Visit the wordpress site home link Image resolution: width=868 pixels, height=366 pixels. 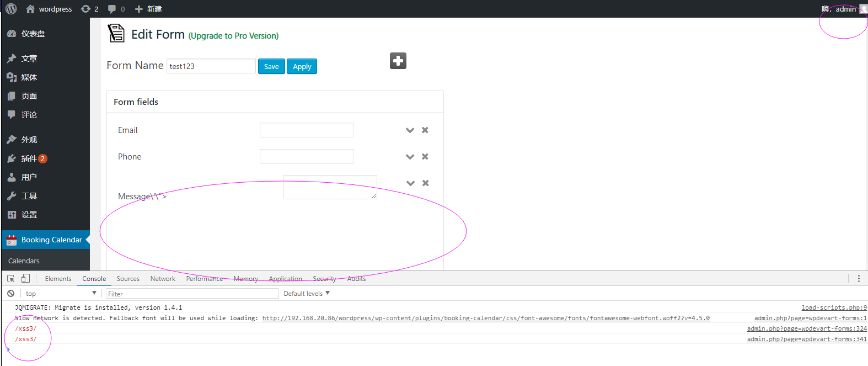pyautogui.click(x=49, y=9)
